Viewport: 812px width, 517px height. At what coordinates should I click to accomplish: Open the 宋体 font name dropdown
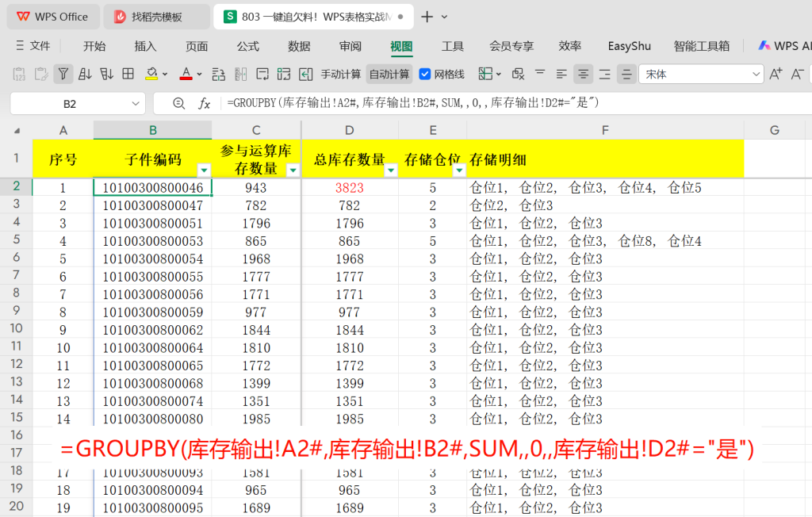(x=756, y=75)
